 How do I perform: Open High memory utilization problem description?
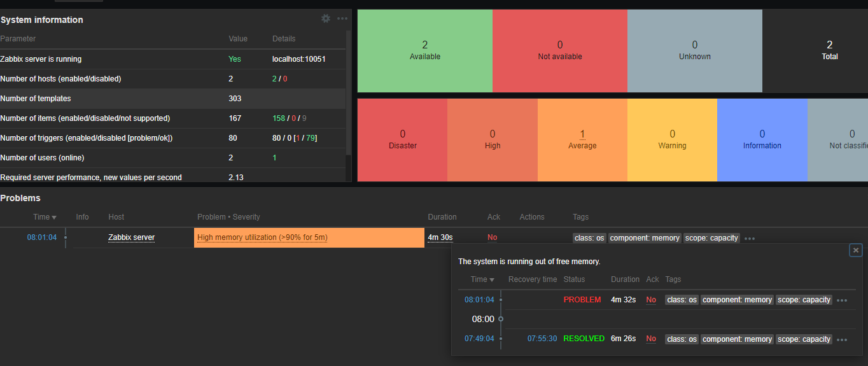262,237
